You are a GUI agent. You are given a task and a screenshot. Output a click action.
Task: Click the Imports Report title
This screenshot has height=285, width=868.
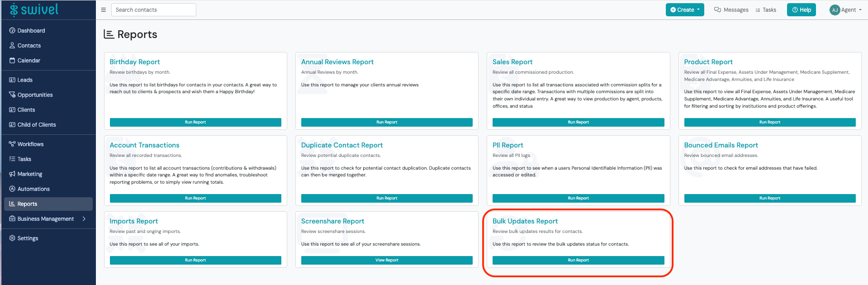point(133,221)
